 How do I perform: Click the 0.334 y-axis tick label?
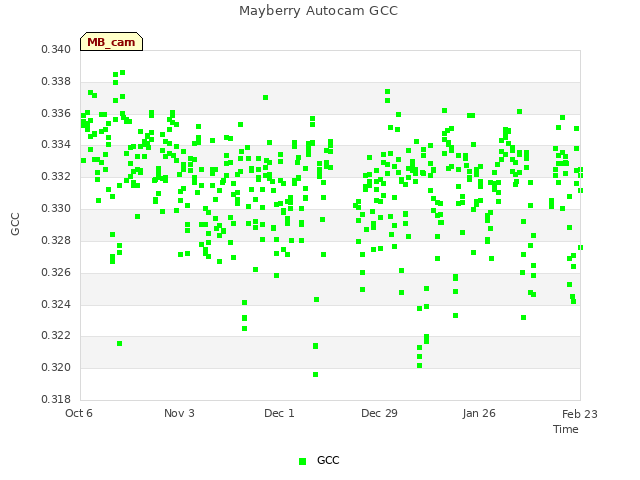[x=56, y=144]
